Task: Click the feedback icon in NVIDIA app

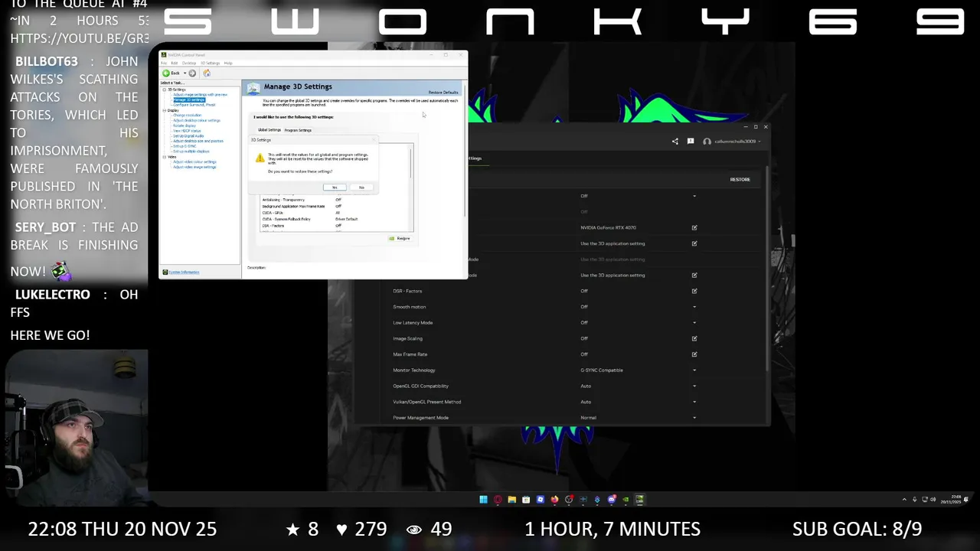Action: pos(691,142)
